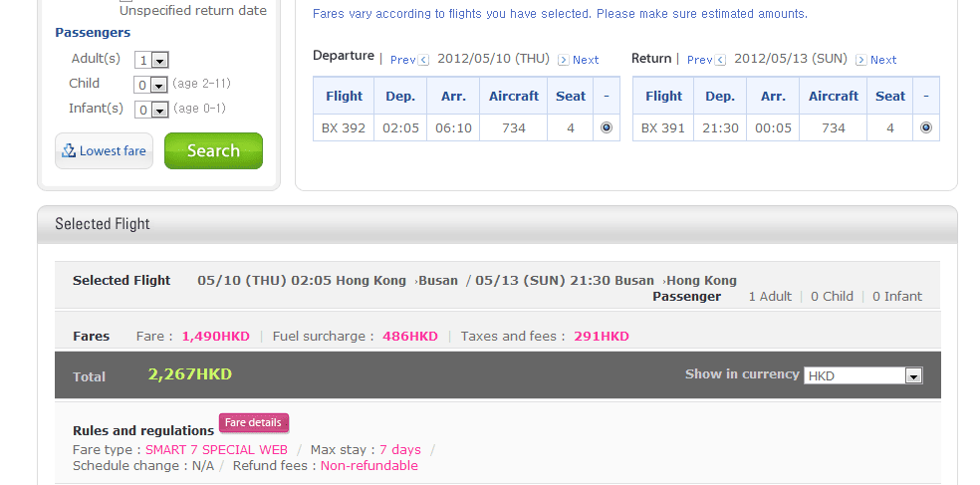Screen dimensions: 980x485
Task: Click the return table Aircraft column header
Action: (x=834, y=97)
